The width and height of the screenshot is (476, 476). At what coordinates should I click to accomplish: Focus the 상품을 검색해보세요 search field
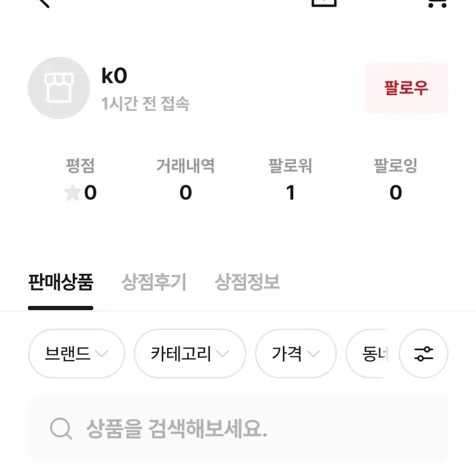coord(238,429)
